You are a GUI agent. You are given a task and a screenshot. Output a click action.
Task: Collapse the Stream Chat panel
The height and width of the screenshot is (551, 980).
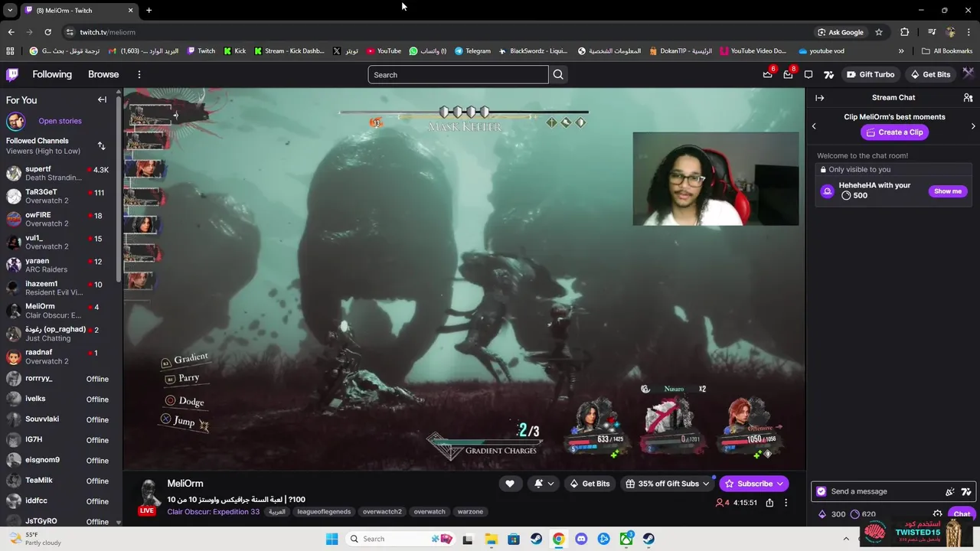[x=819, y=98]
